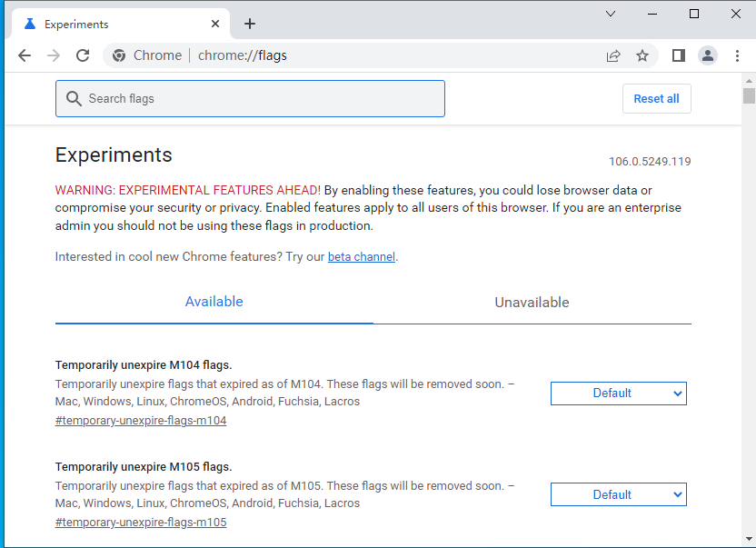The image size is (756, 548).
Task: Click the red WARNING: EXPERIMENTAL FEATURES AHEAD! text
Action: [x=187, y=190]
